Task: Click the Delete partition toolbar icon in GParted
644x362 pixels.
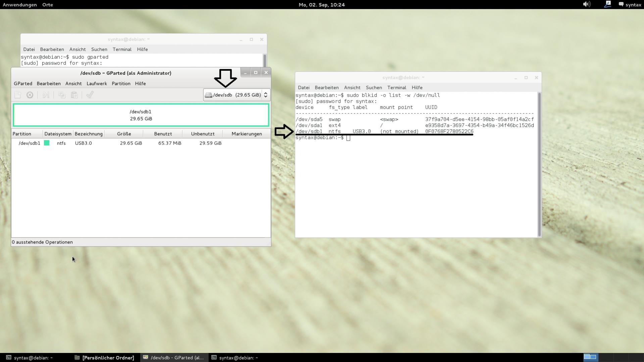Action: coord(30,95)
